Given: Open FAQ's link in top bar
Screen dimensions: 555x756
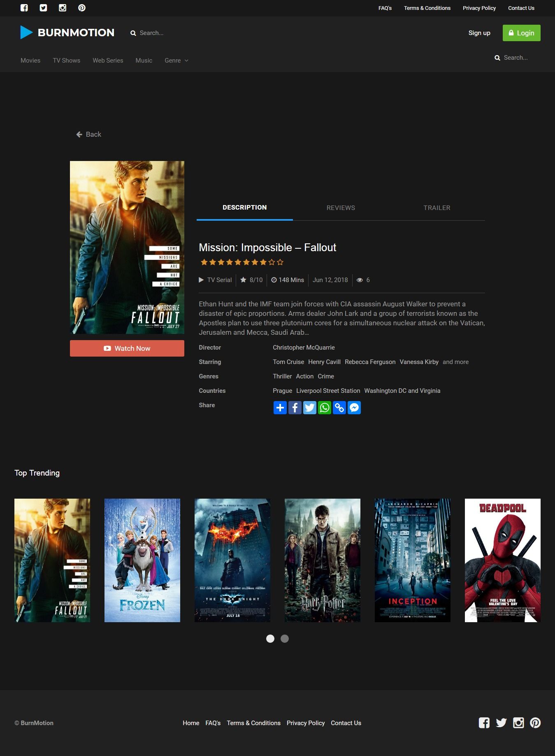Looking at the screenshot, I should (x=385, y=8).
